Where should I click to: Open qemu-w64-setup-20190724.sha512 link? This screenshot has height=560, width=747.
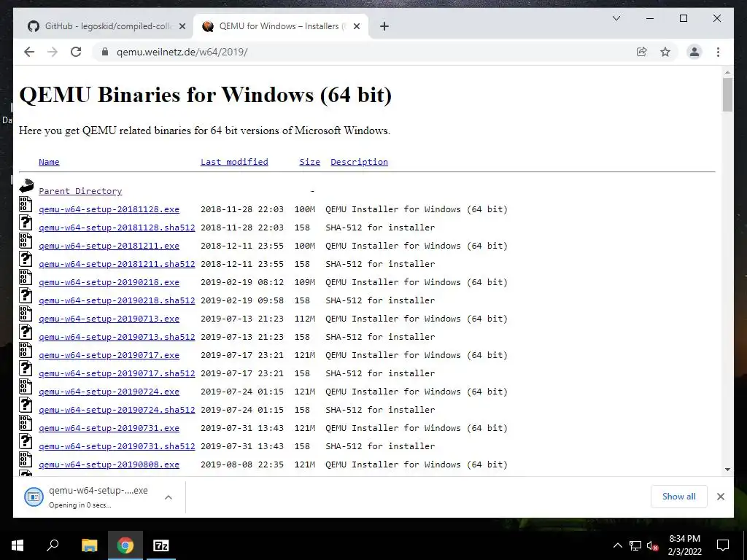click(x=117, y=410)
